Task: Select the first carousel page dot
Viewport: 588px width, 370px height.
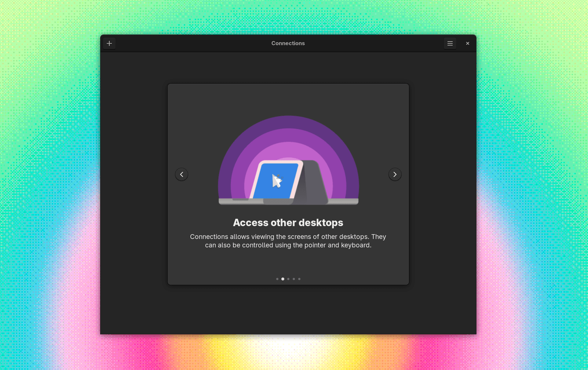Action: (277, 279)
